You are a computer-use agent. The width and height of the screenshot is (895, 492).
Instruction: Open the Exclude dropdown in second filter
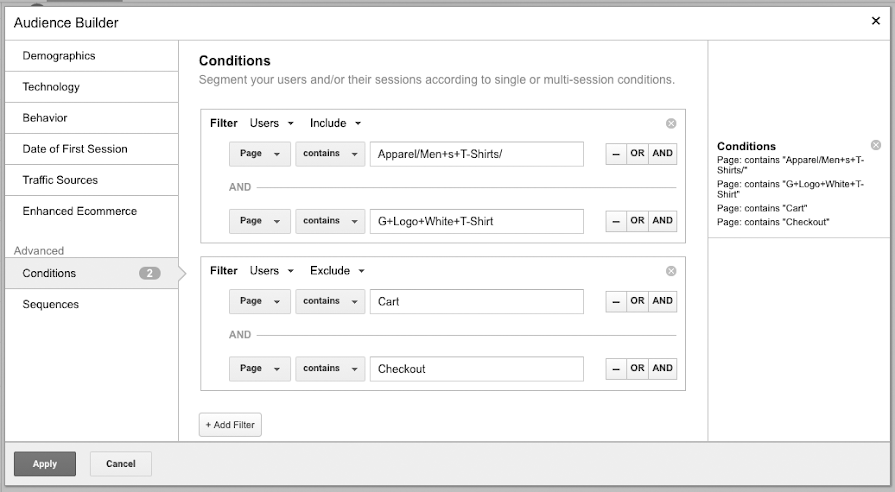337,271
